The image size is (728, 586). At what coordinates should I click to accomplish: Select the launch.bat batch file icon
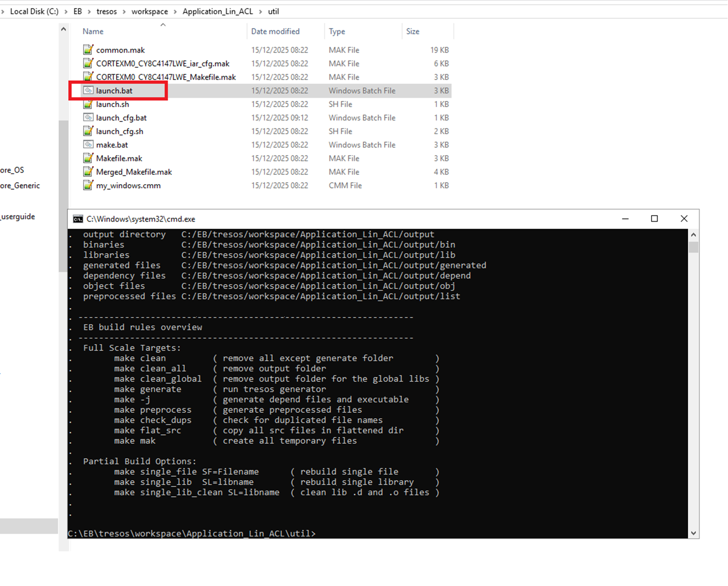88,91
